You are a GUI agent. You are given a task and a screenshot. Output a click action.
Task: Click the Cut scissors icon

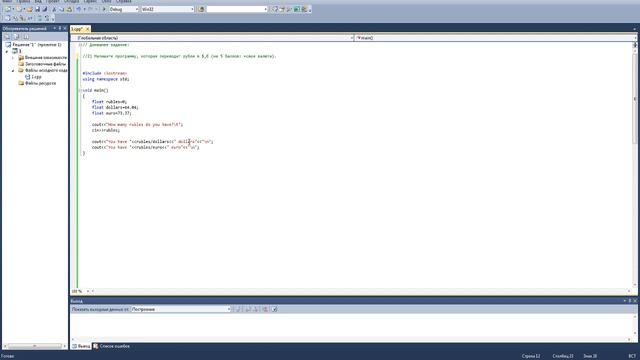(x=54, y=9)
